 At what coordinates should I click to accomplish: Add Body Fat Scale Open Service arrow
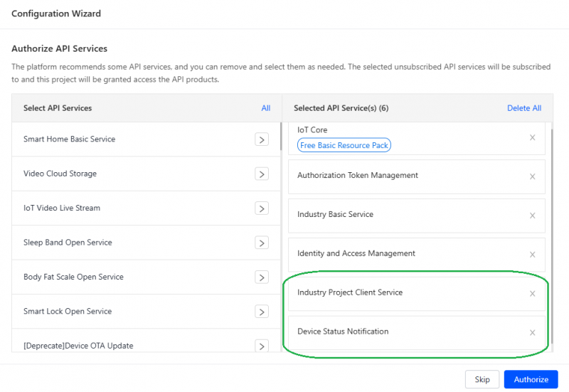pyautogui.click(x=262, y=277)
